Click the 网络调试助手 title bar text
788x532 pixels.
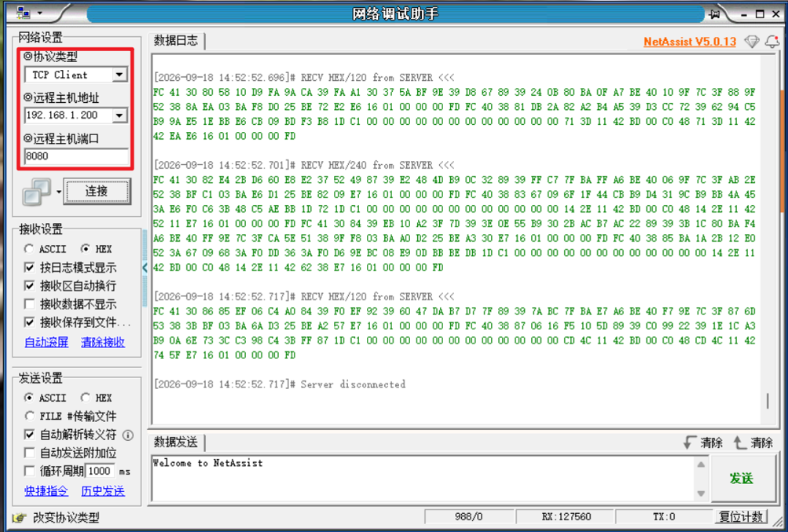coord(395,13)
